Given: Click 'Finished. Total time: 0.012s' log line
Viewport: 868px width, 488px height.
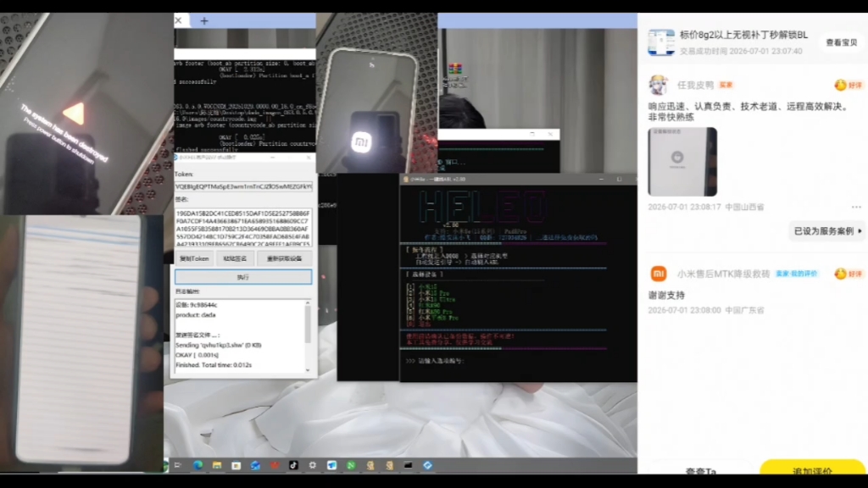Looking at the screenshot, I should [x=214, y=365].
